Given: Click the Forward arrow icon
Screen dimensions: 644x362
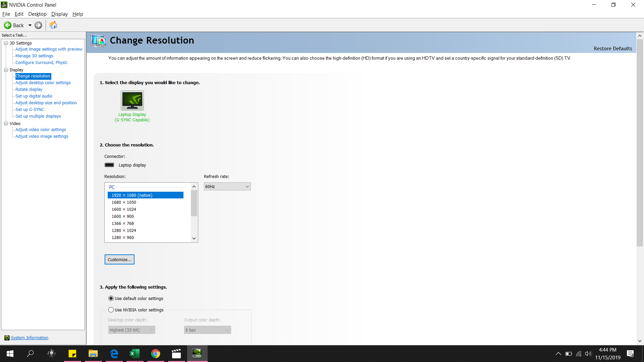Looking at the screenshot, I should click(x=39, y=25).
